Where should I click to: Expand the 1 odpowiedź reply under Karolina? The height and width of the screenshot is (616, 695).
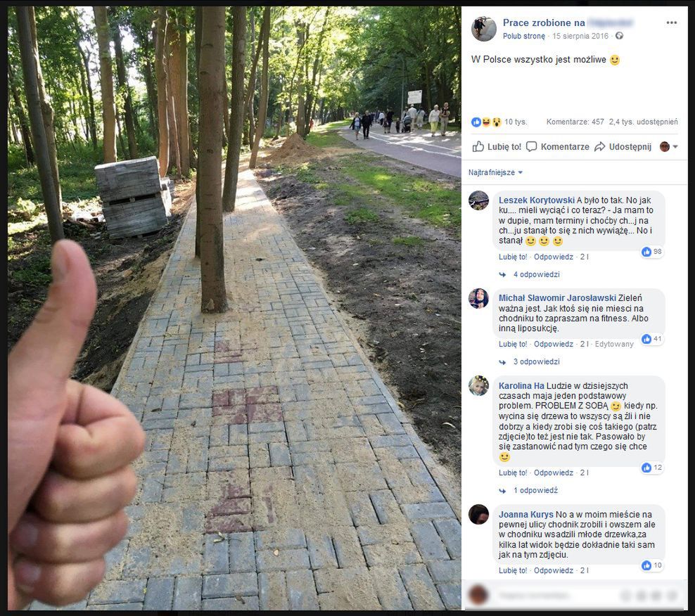pyautogui.click(x=535, y=491)
